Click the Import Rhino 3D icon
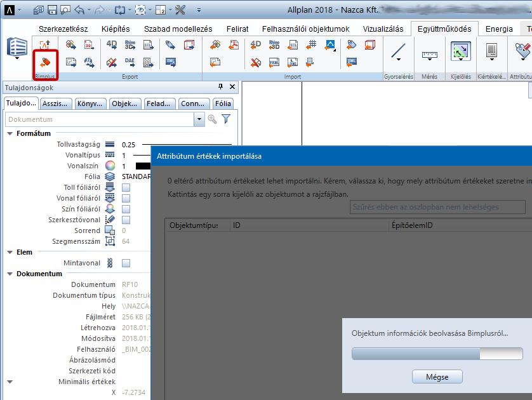Screen dimensions: 532x400 click(274, 44)
